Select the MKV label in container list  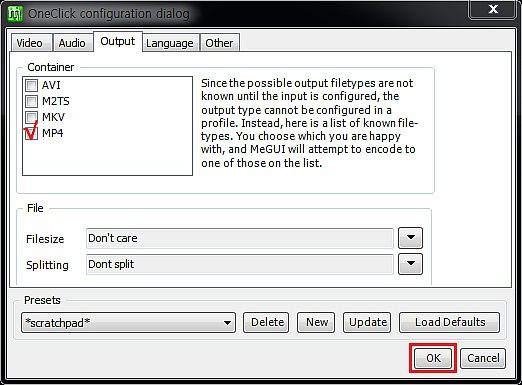click(x=53, y=117)
